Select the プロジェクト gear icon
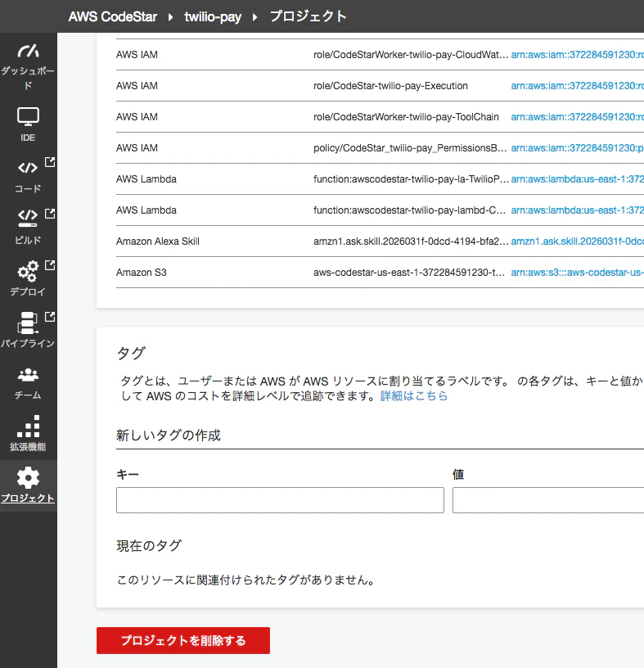The image size is (644, 668). [28, 477]
